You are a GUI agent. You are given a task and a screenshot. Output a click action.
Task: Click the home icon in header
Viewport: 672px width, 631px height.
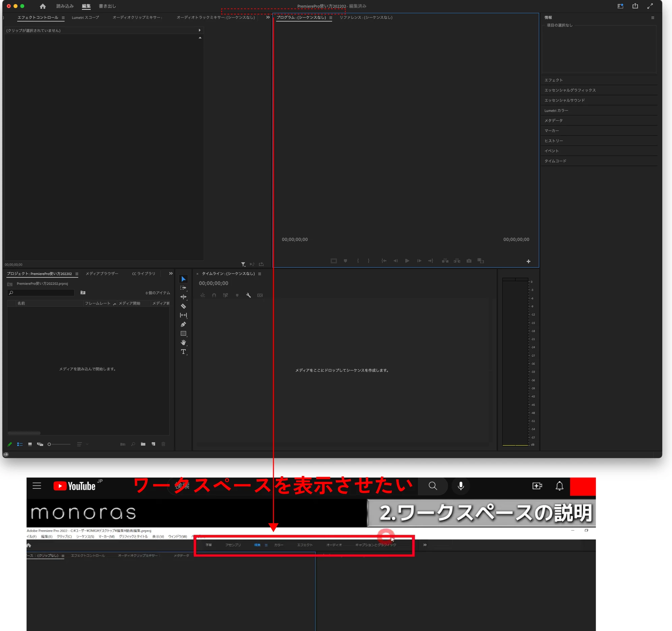[x=42, y=6]
